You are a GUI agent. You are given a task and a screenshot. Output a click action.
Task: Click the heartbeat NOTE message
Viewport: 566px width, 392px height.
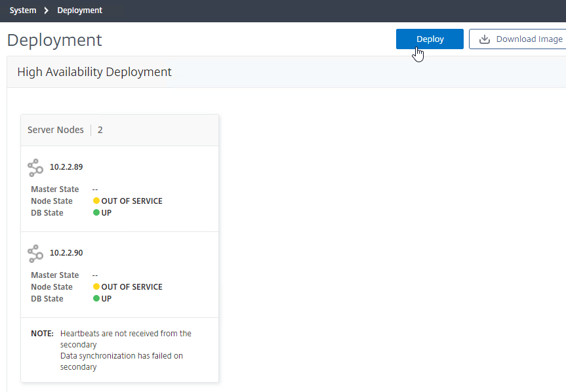tap(126, 339)
